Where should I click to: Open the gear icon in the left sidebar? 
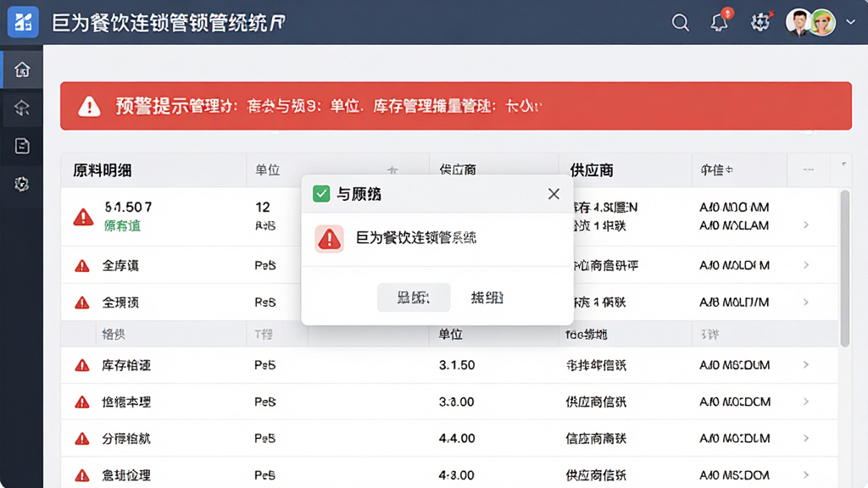pyautogui.click(x=22, y=184)
